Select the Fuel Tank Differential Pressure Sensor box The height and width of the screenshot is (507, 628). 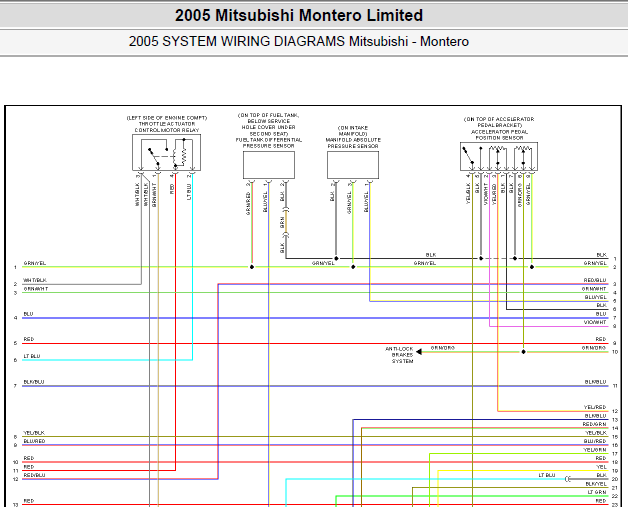pyautogui.click(x=269, y=165)
